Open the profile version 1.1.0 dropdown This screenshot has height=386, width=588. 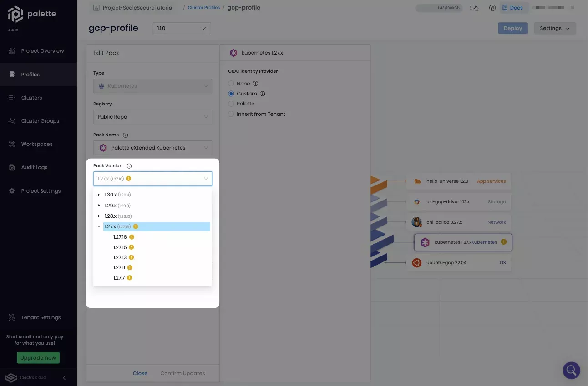click(x=181, y=28)
